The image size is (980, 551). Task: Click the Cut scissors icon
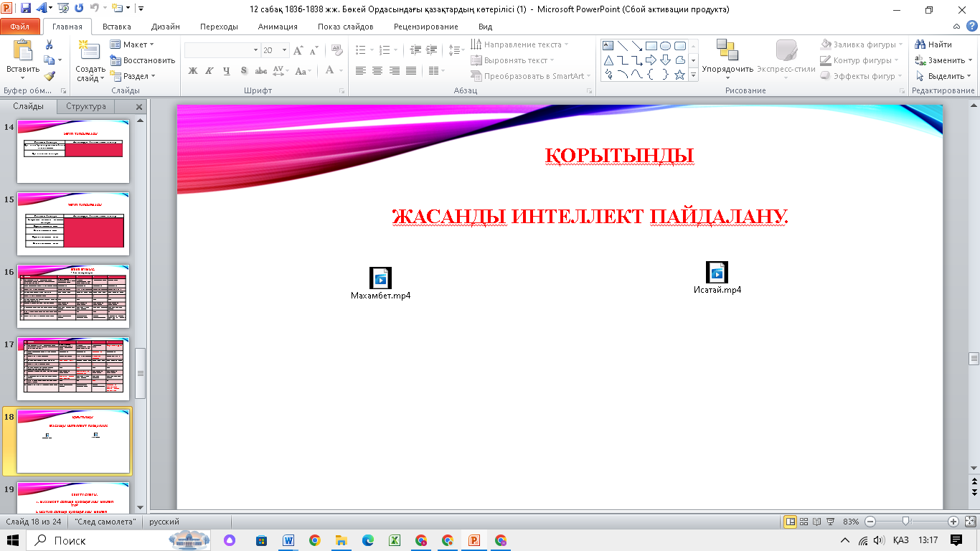click(49, 44)
